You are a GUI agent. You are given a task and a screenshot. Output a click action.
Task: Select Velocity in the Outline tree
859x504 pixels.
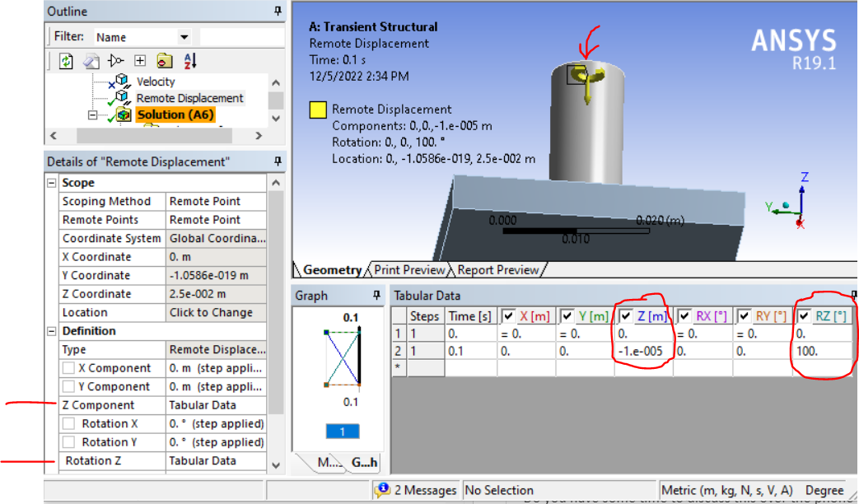(x=156, y=82)
